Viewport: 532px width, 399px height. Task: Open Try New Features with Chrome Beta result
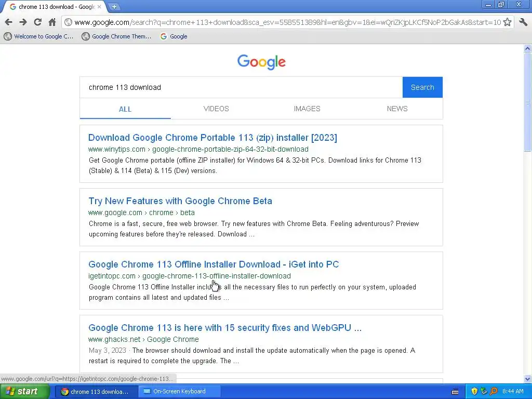[180, 201]
